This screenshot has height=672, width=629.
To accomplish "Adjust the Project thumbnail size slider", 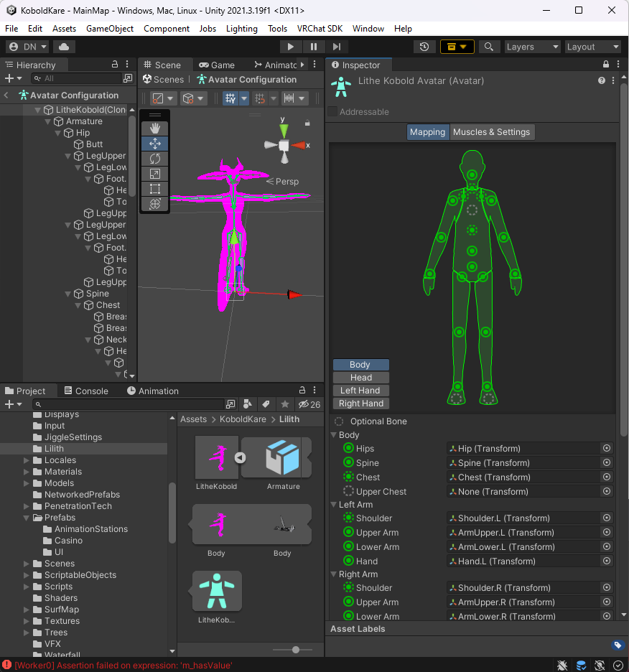I will tap(295, 650).
